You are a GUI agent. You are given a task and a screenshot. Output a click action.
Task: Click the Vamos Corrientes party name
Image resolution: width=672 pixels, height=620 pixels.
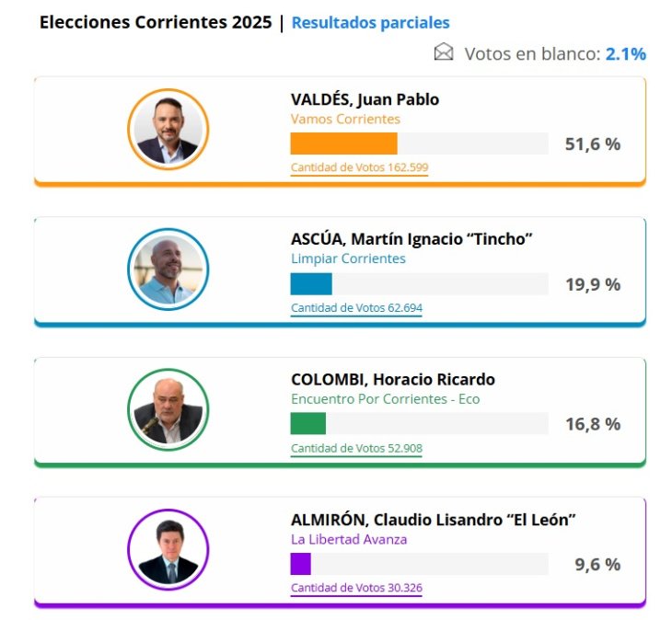345,119
